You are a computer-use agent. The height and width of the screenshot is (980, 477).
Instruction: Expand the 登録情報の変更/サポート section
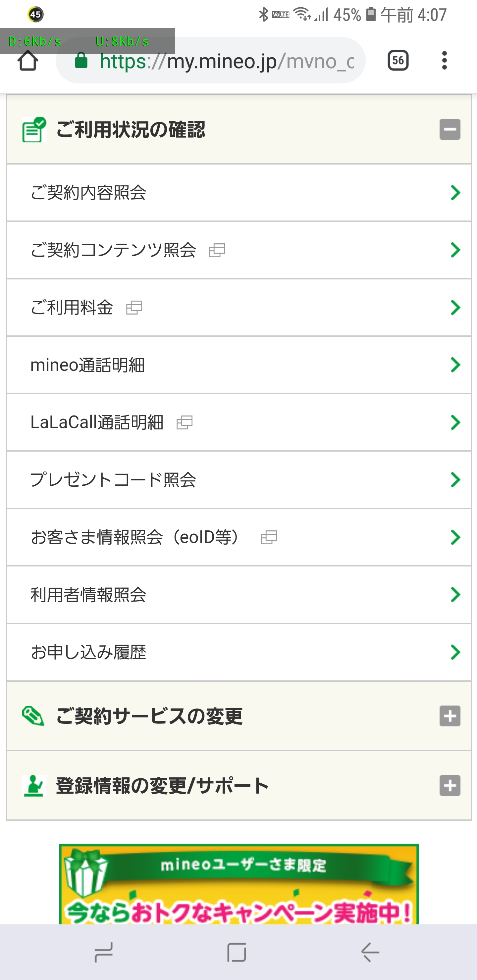point(450,786)
